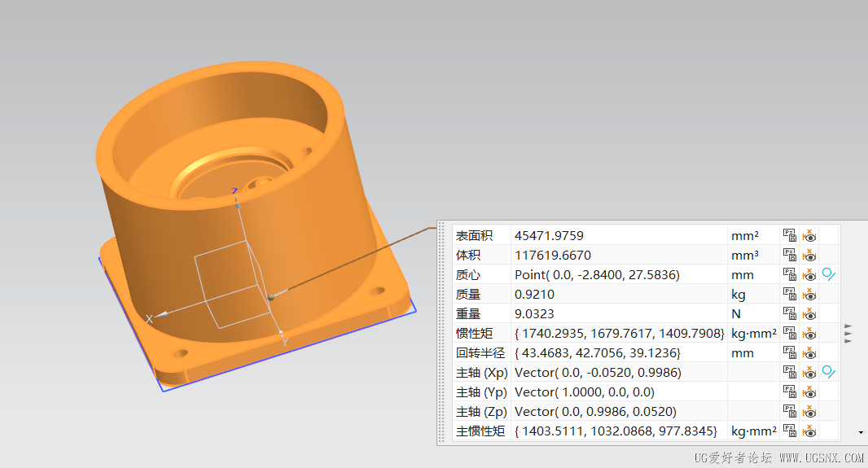The image size is (868, 468).
Task: Click save-expression icon in 主轴 (Zp) row
Action: tap(789, 412)
